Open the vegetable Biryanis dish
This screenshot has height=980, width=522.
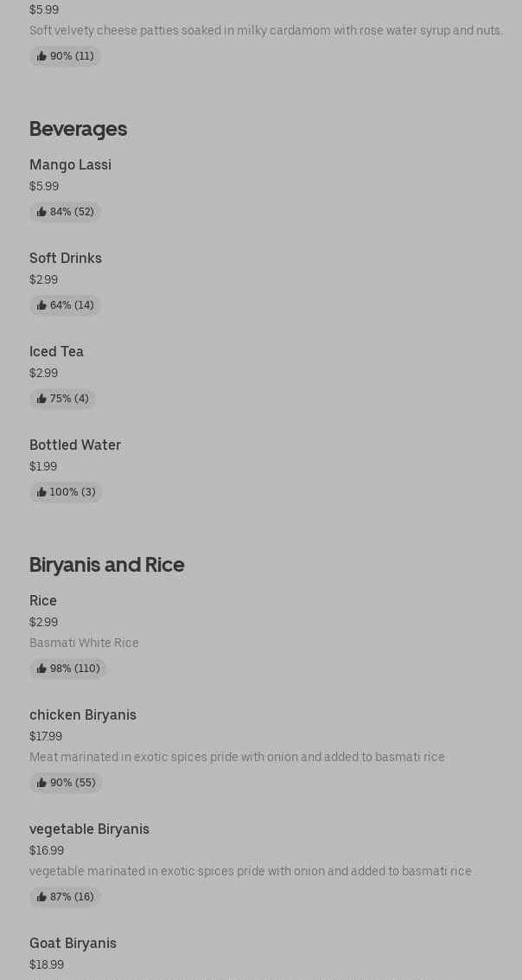tap(89, 829)
